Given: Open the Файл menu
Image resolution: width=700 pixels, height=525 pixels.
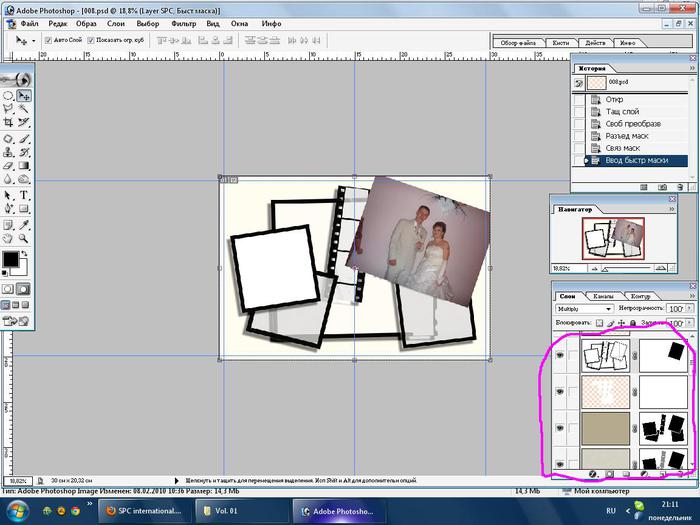Looking at the screenshot, I should click(29, 24).
